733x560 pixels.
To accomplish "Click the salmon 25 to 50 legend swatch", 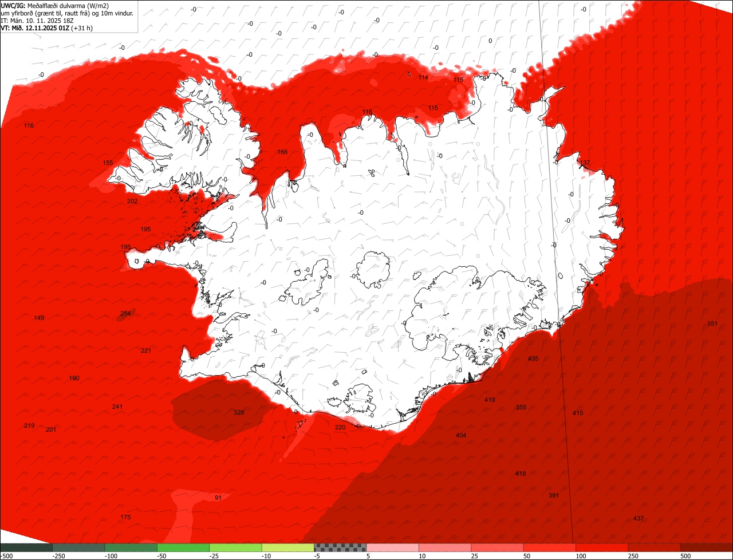I will pyautogui.click(x=497, y=547).
